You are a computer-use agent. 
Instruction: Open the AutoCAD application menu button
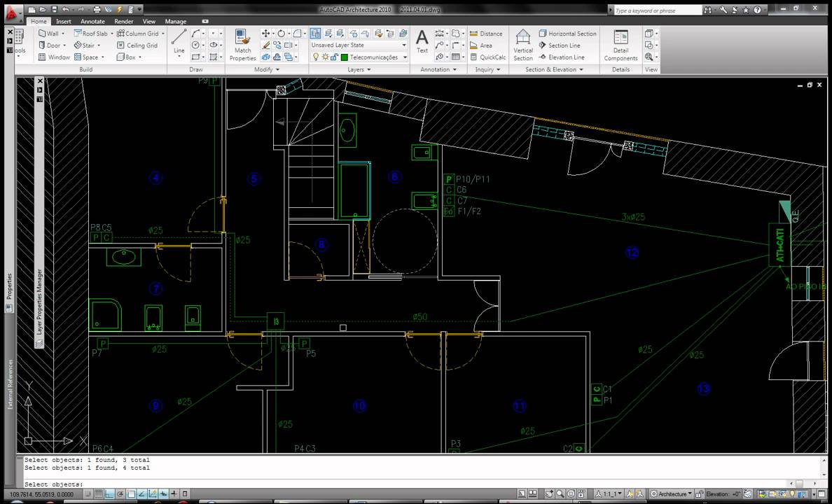coord(14,13)
